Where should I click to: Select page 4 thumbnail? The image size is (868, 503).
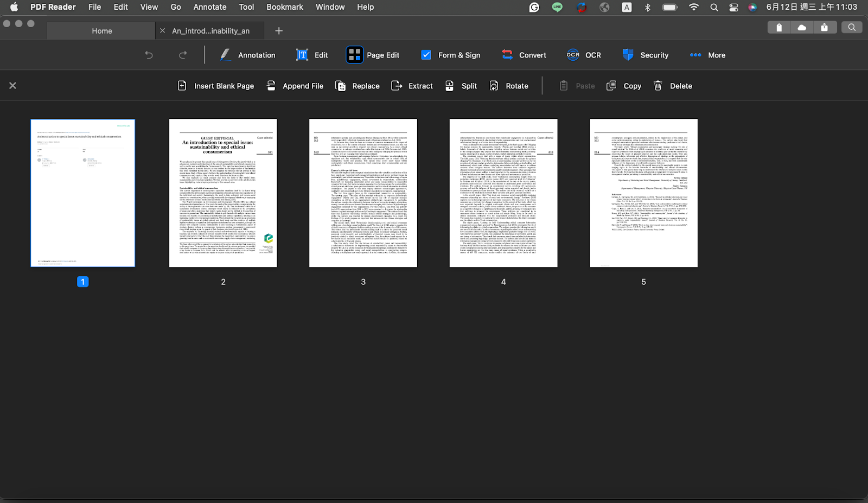503,193
